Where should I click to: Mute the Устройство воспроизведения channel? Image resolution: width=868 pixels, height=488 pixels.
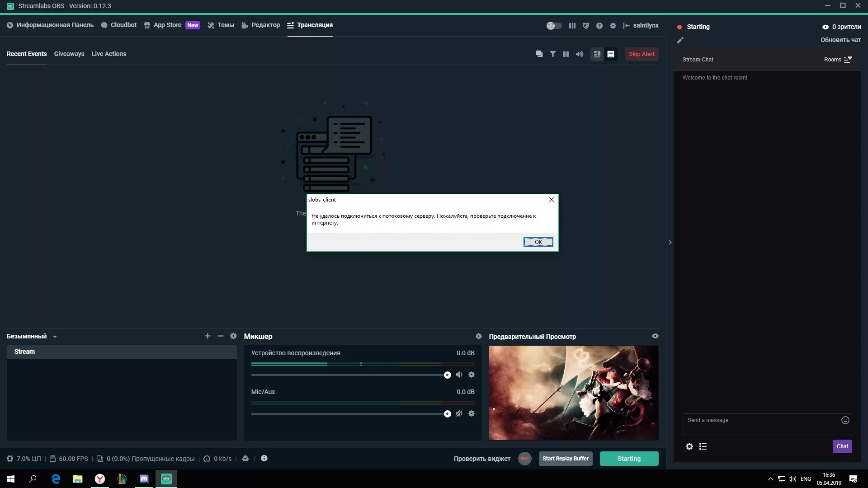pyautogui.click(x=459, y=375)
